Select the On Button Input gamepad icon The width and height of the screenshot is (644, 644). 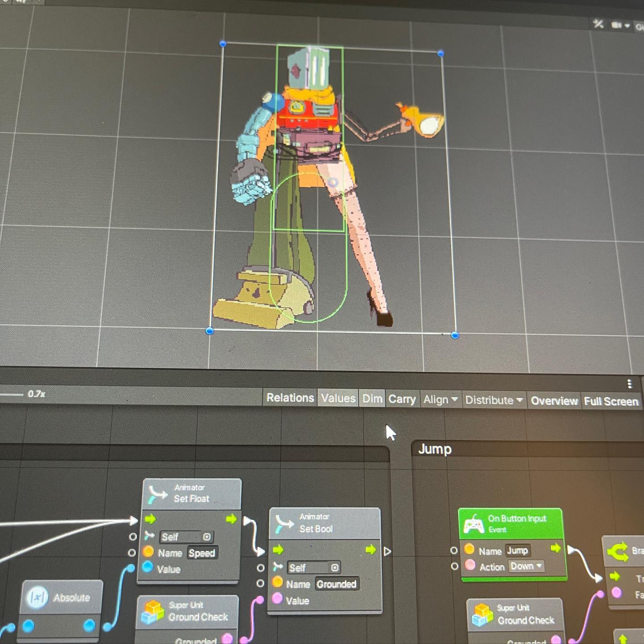[474, 524]
